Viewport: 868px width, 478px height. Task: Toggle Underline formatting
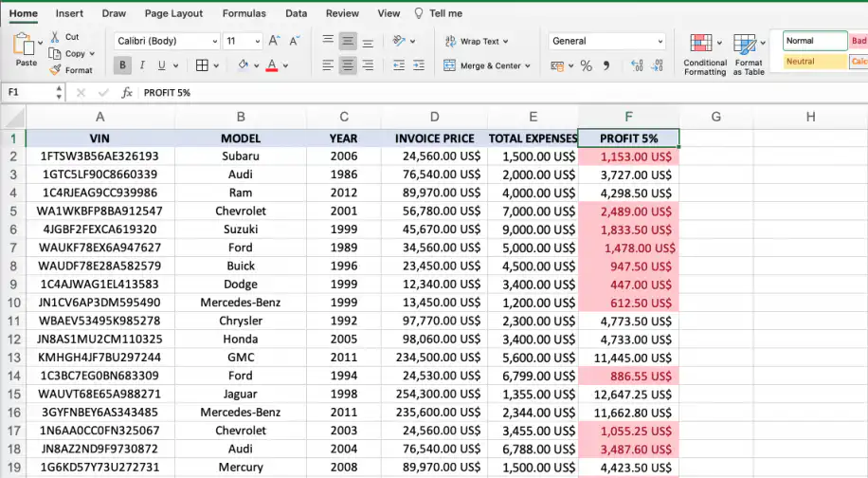(x=162, y=65)
